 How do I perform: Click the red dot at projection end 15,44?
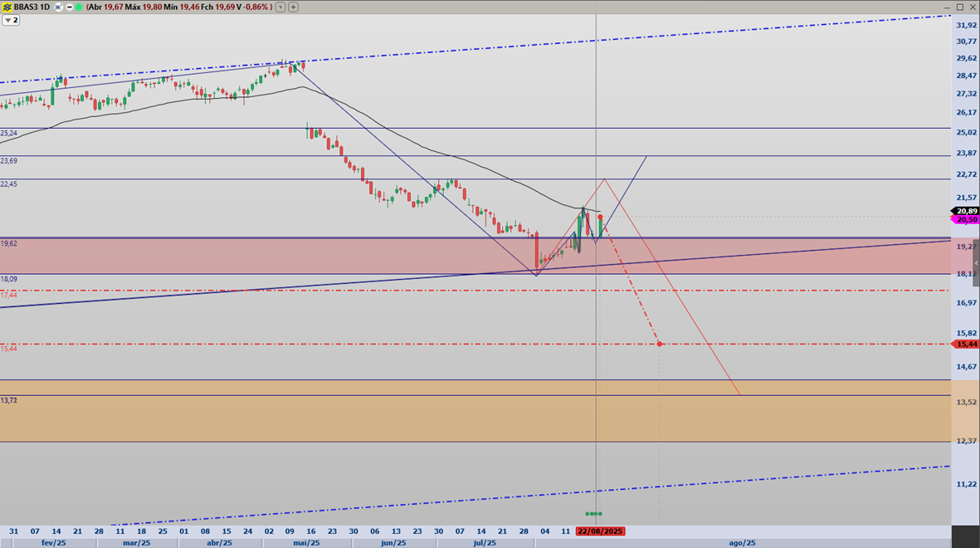click(659, 343)
